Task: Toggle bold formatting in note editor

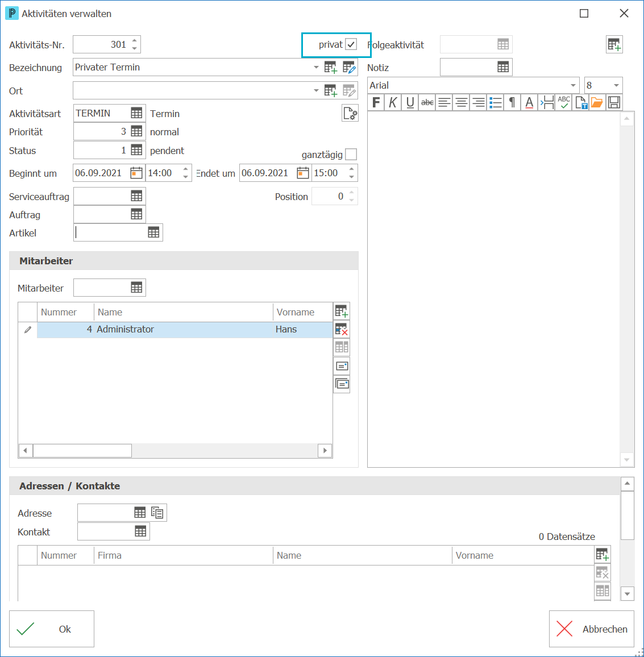Action: [x=376, y=102]
